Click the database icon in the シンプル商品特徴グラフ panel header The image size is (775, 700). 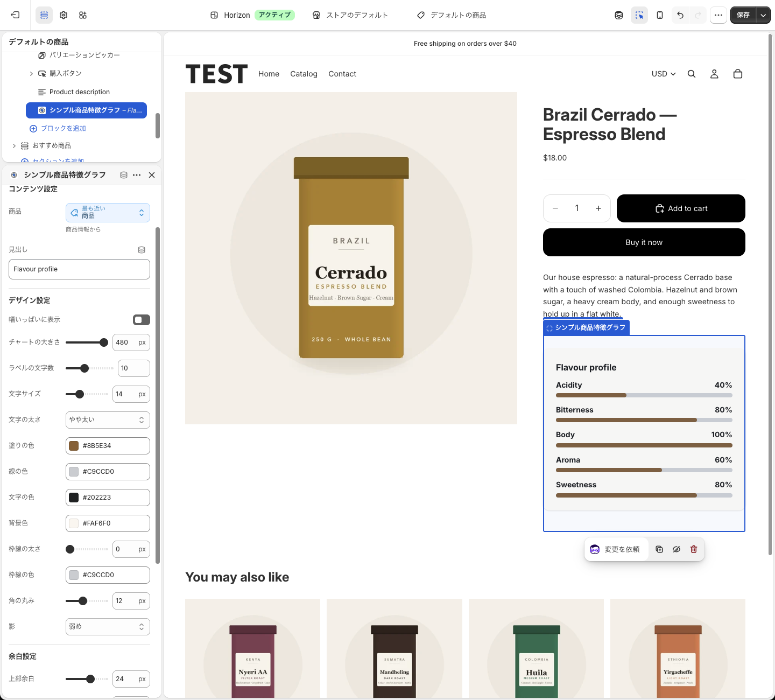pos(124,175)
